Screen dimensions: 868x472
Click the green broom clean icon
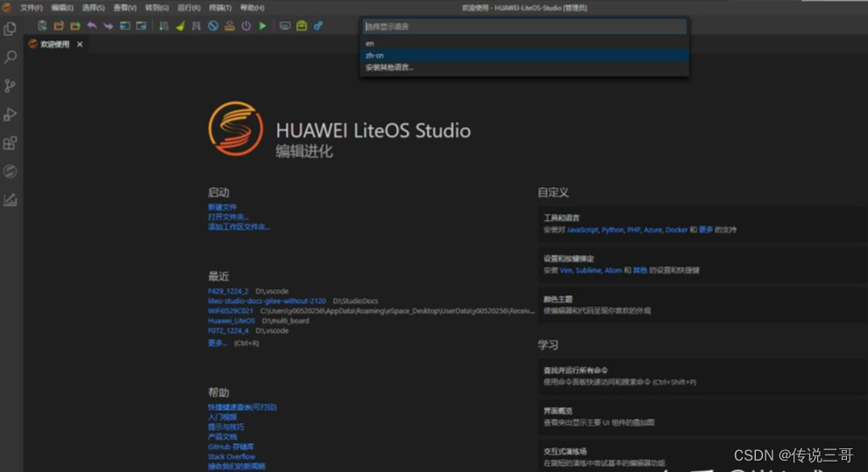pos(180,25)
